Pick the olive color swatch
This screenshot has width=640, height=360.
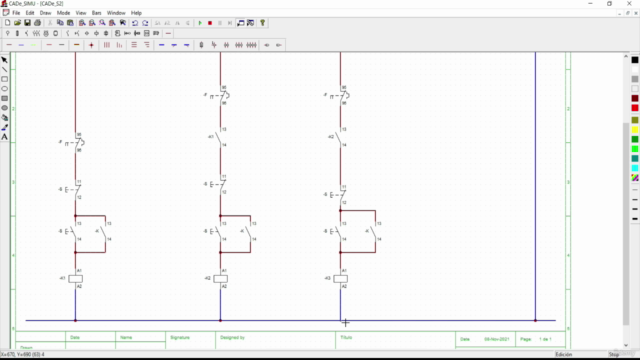pos(635,120)
